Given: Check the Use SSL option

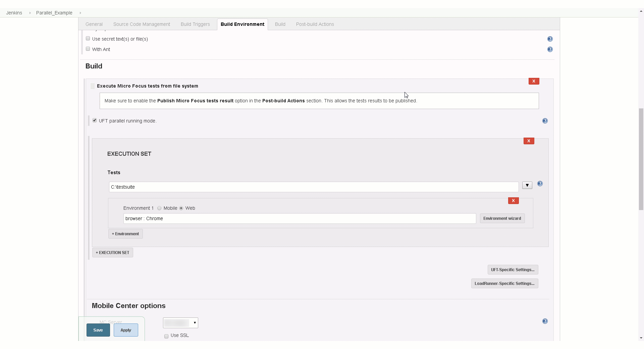Looking at the screenshot, I should (x=166, y=336).
